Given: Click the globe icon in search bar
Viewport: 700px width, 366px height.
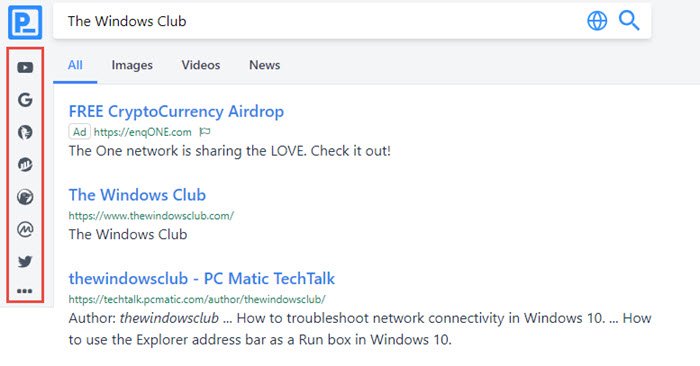Looking at the screenshot, I should (597, 21).
